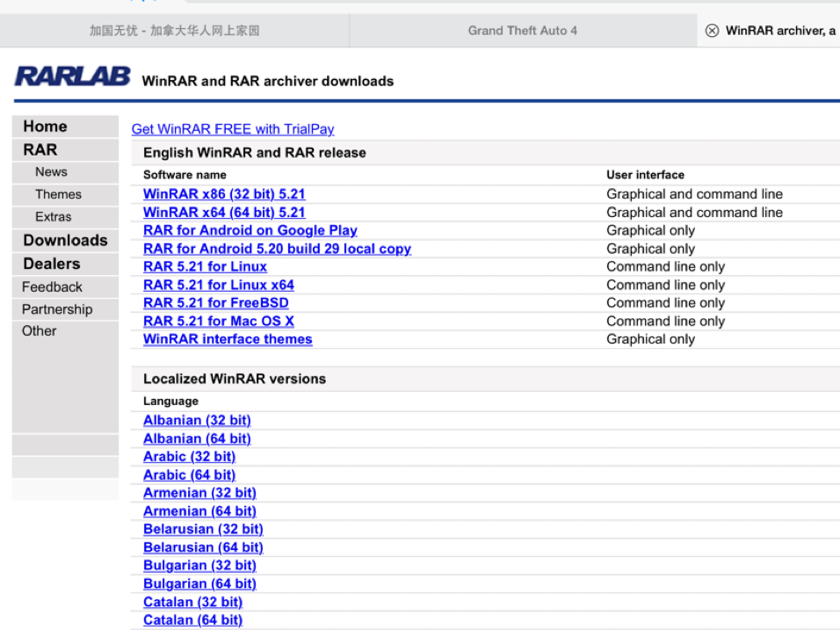The width and height of the screenshot is (840, 630).
Task: Click the 'Language' column header
Action: coord(170,402)
